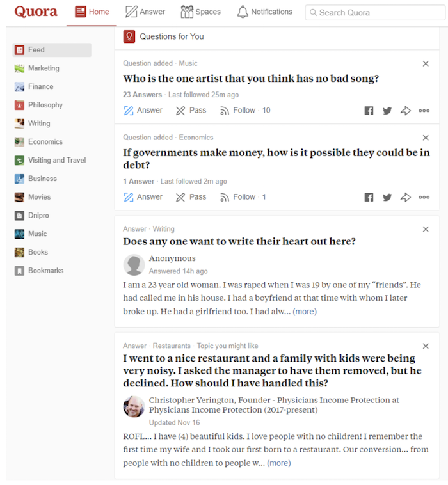Image resolution: width=448 pixels, height=485 pixels.
Task: Click the Anonymous author avatar
Action: (x=134, y=265)
